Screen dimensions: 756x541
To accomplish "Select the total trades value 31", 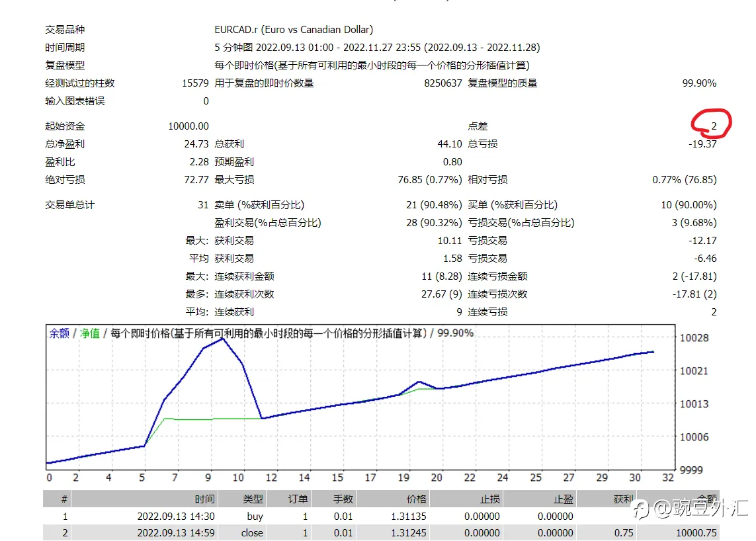I will coord(203,204).
